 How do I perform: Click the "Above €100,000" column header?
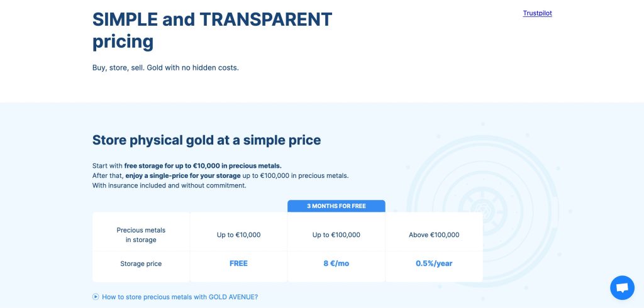[434, 235]
